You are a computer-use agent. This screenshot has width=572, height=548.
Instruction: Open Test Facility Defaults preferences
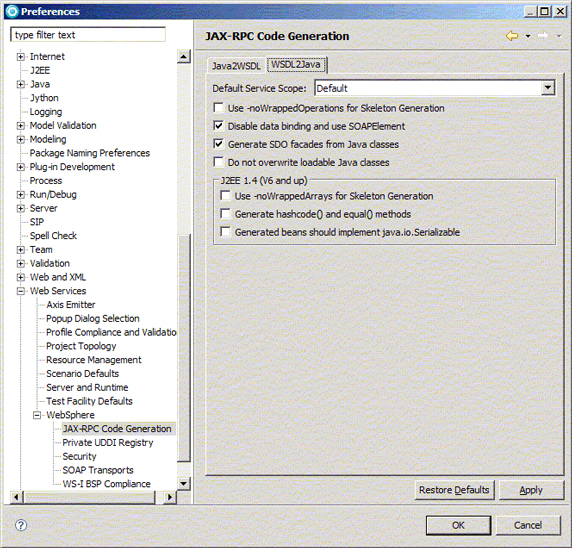[x=89, y=401]
